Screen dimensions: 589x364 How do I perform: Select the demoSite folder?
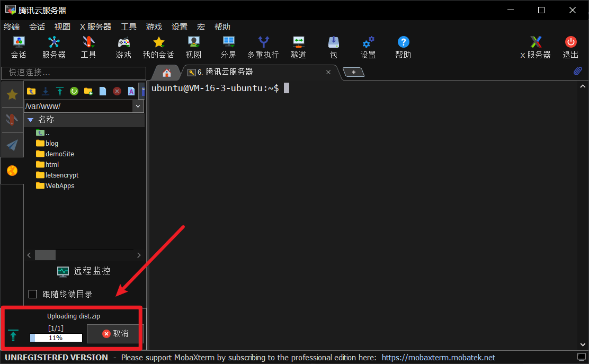click(x=55, y=154)
